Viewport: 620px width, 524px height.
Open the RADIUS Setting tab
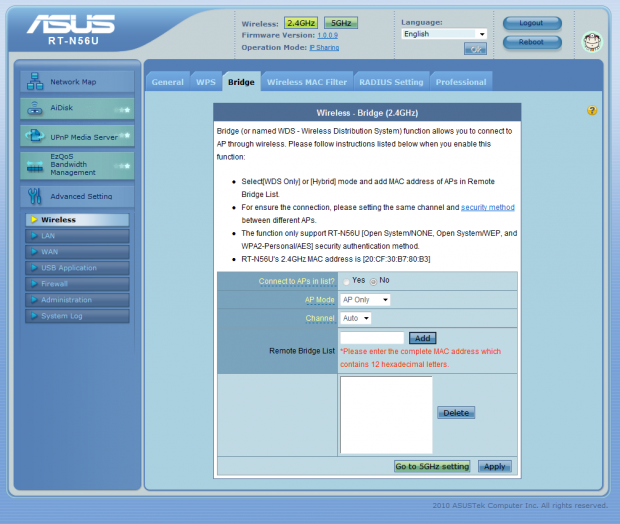tap(391, 82)
